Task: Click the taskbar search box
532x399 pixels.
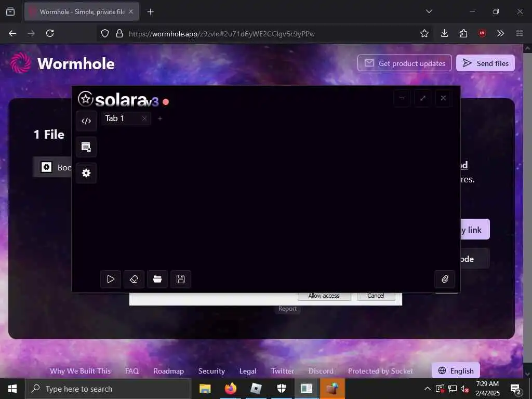Action: [x=108, y=389]
